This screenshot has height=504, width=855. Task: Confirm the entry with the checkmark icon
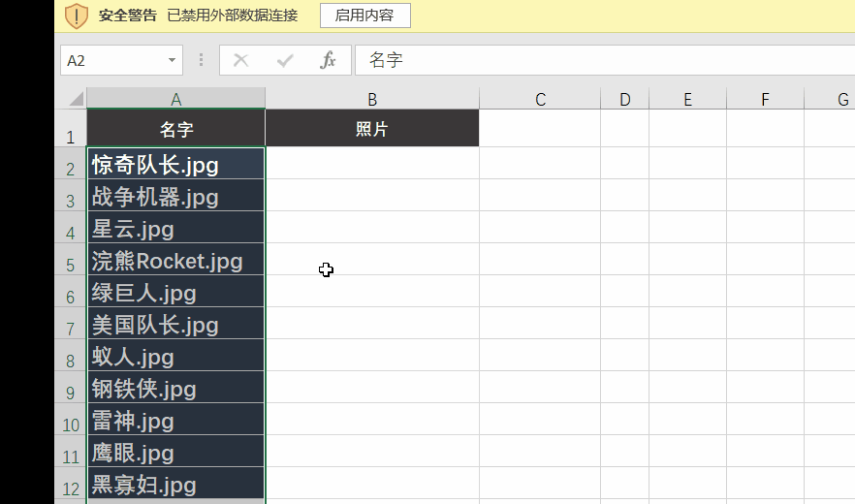285,60
